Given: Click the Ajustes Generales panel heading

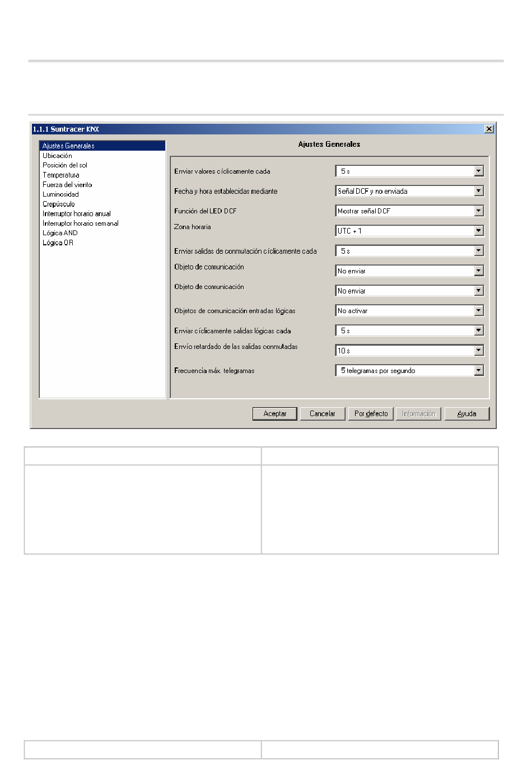Looking at the screenshot, I should [x=329, y=145].
